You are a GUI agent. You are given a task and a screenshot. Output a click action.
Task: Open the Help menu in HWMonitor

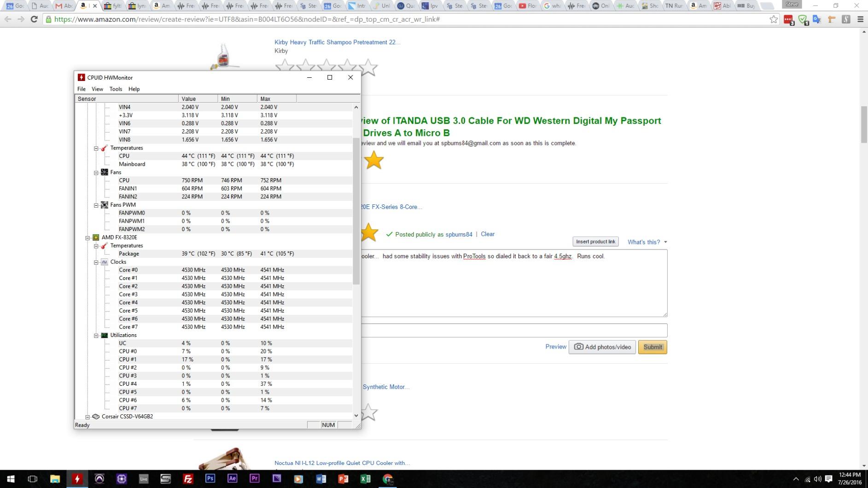(134, 89)
